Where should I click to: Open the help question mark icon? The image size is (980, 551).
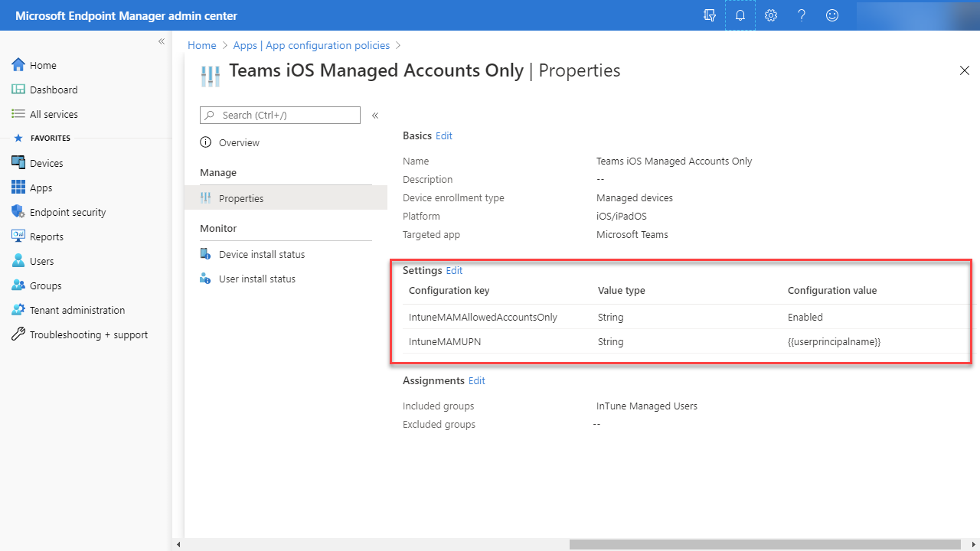[x=802, y=15]
